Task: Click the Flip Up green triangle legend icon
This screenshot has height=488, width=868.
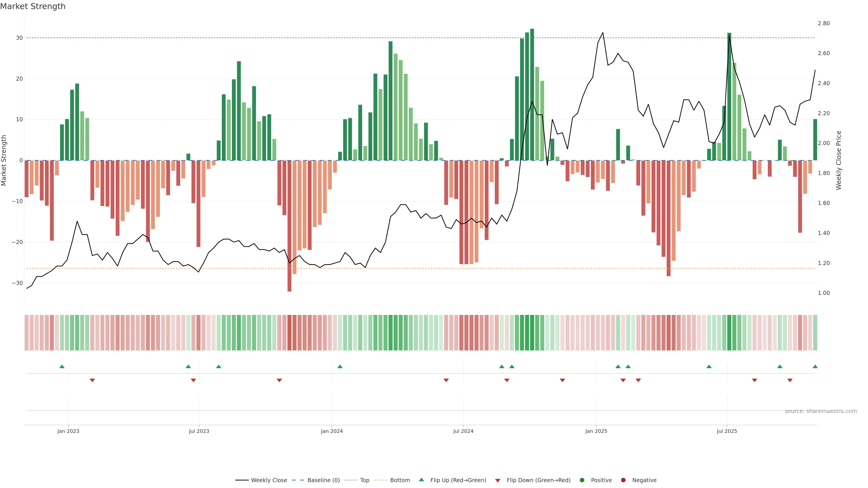Action: 421,480
